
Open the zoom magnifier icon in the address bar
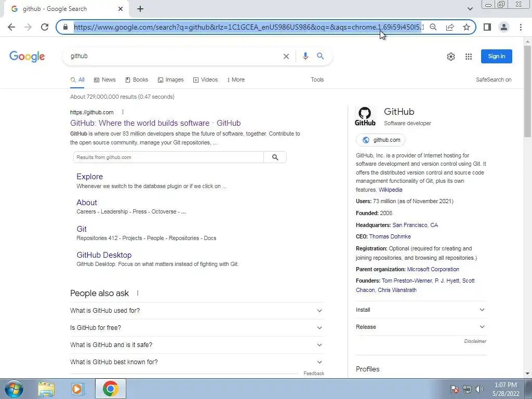433,27
